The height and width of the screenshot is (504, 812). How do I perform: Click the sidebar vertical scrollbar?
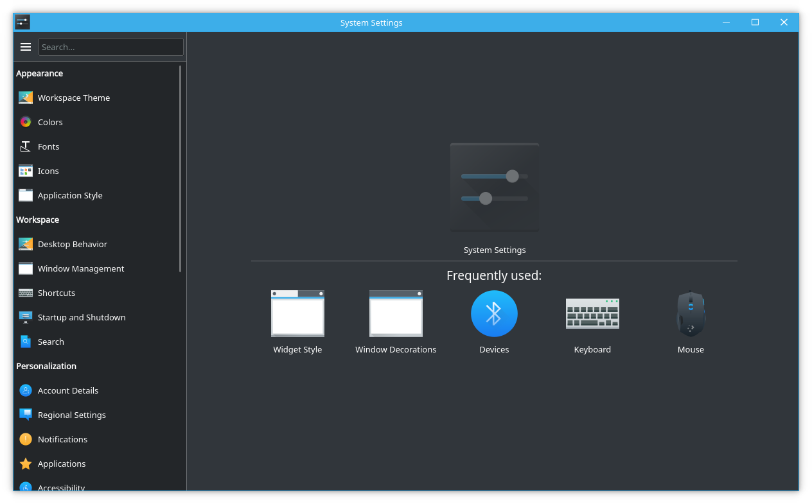[x=181, y=168]
